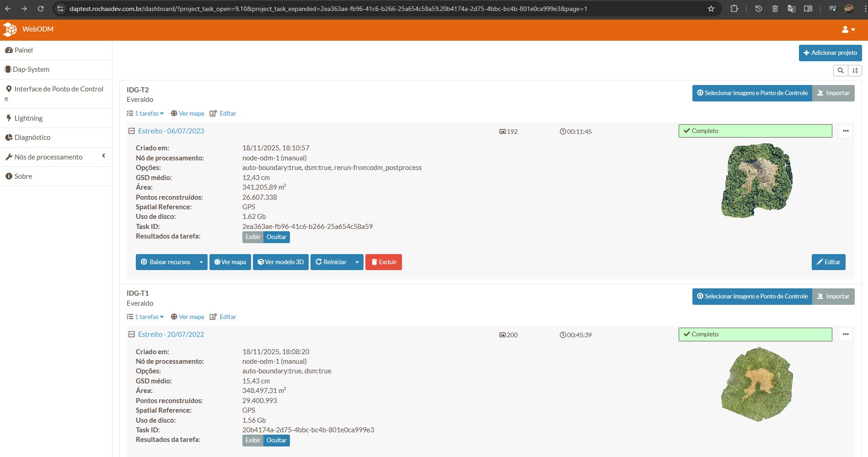This screenshot has width=868, height=457.
Task: Open the user account menu icon
Action: click(x=848, y=29)
